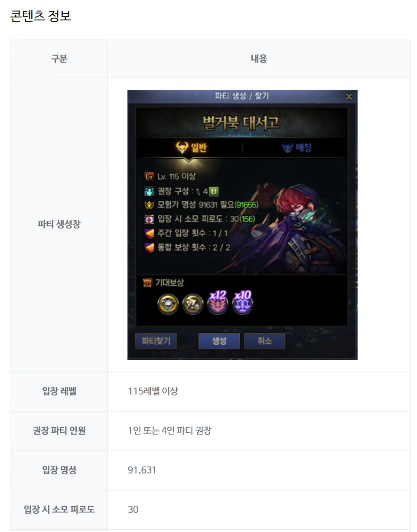417x532 pixels.
Task: Click the fatigue icon next to 입장 시 소모 피로도
Action: [149, 219]
